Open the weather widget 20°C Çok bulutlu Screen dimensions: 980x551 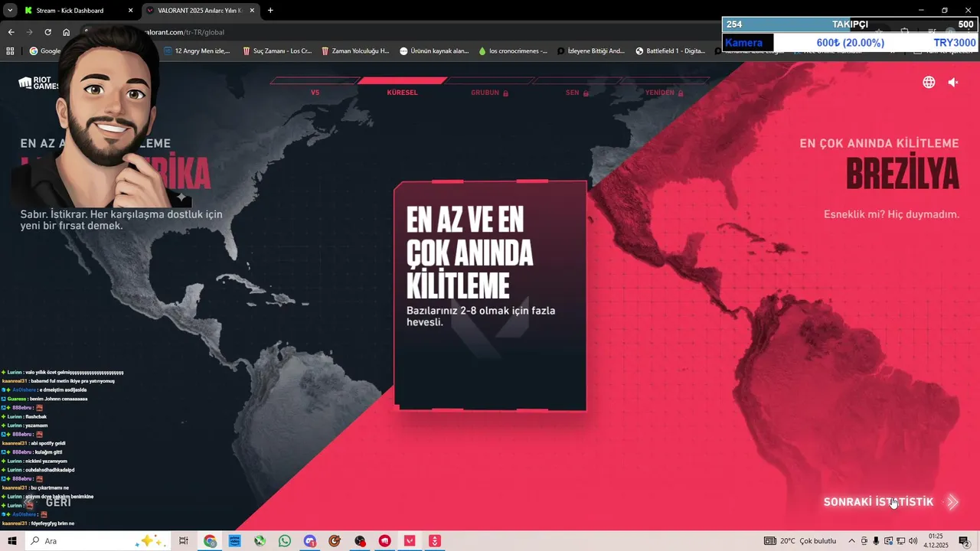(x=799, y=541)
